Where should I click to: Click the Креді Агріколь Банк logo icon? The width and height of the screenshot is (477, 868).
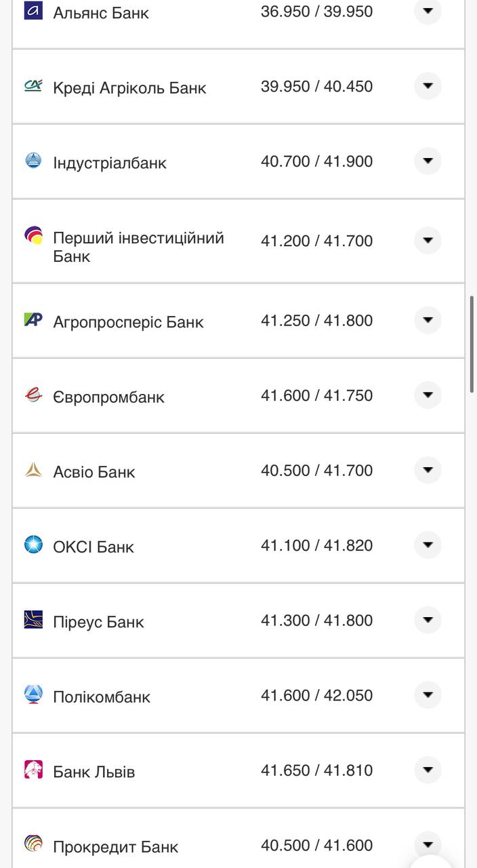pos(33,85)
